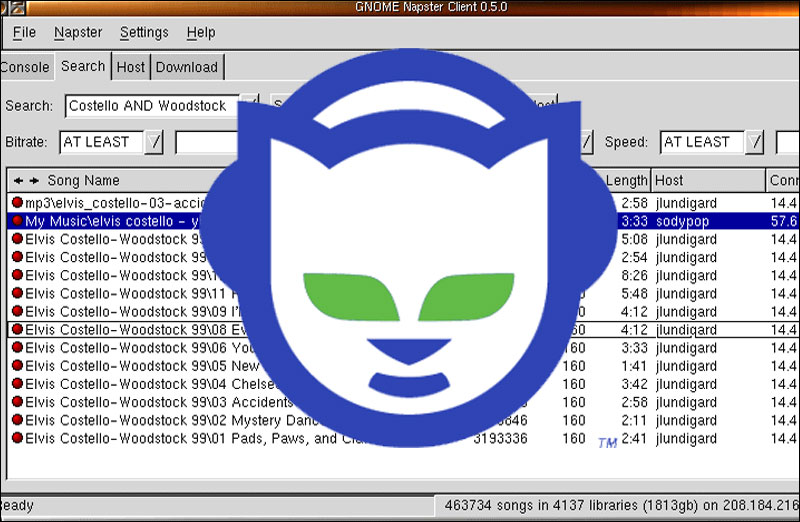Click the Ready status bar text
The image size is (800, 522).
pos(17,505)
